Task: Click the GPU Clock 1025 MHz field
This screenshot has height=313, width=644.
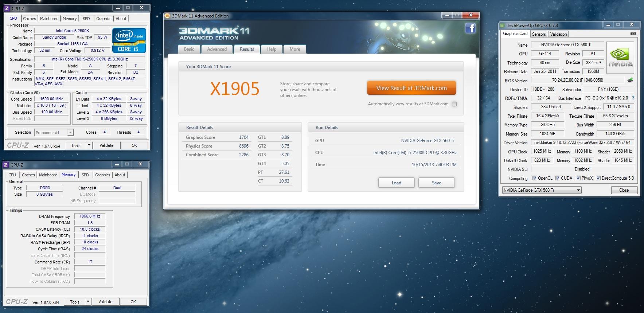Action: [542, 151]
